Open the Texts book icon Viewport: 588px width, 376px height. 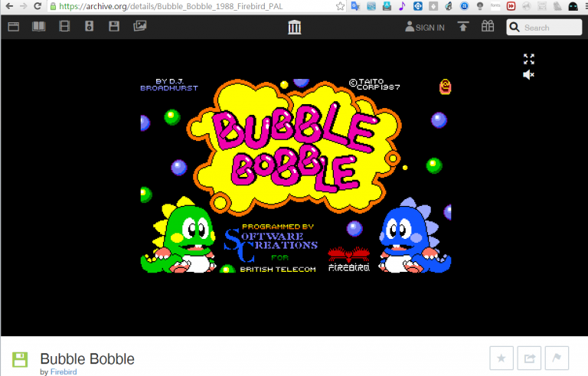tap(38, 26)
